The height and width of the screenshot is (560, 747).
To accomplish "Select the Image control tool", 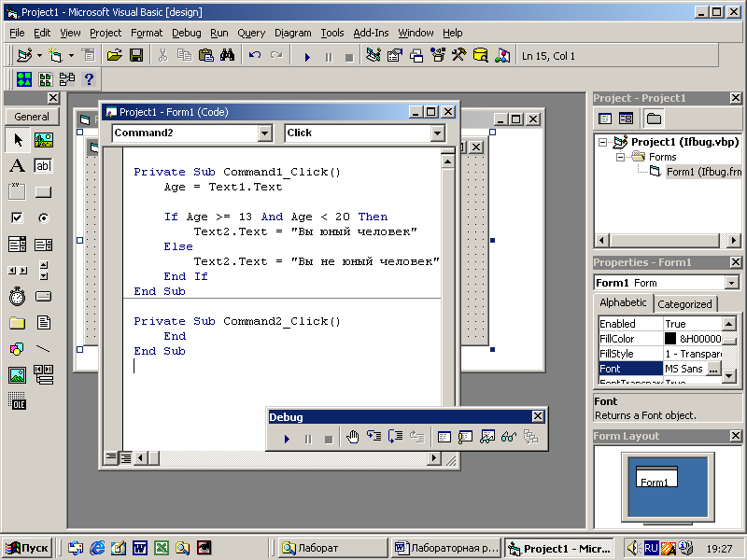I will point(17,375).
